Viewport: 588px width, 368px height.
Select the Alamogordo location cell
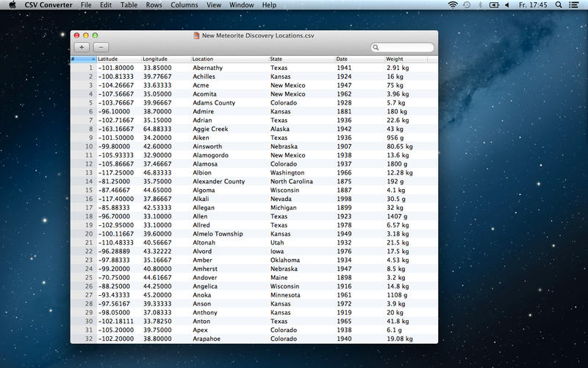click(213, 155)
